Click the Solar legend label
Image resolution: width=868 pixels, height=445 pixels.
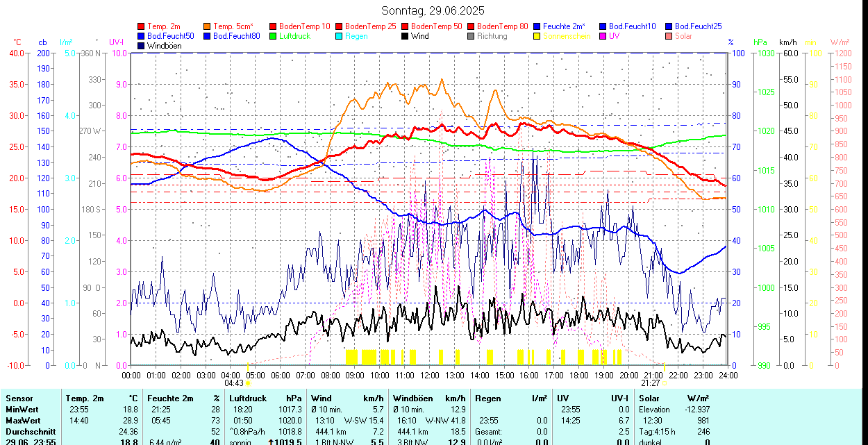pos(683,36)
